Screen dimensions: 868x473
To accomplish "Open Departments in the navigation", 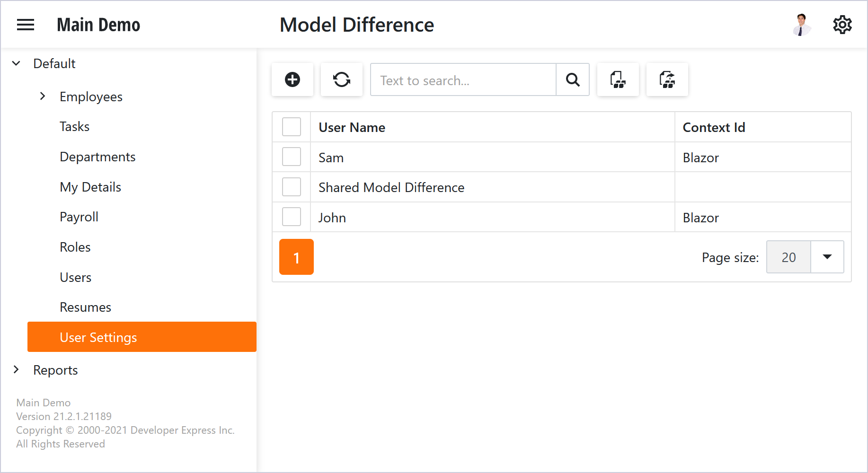I will (x=97, y=157).
